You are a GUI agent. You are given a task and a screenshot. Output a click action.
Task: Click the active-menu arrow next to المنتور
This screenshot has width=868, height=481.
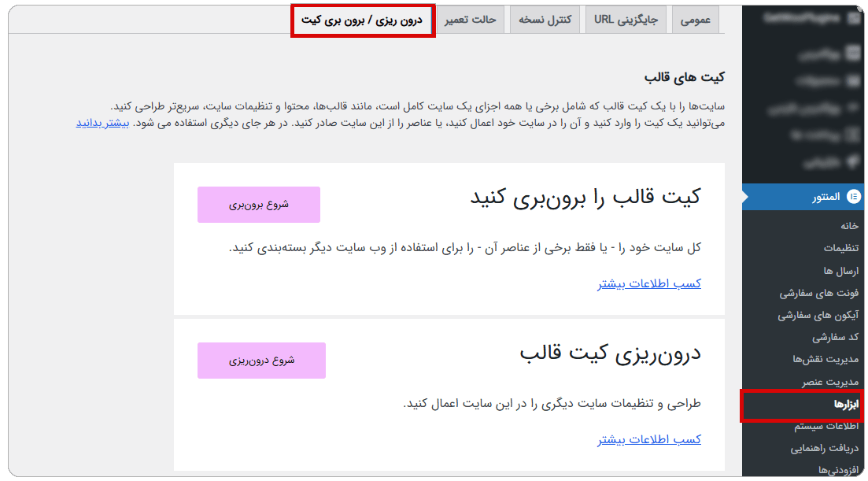coord(743,197)
